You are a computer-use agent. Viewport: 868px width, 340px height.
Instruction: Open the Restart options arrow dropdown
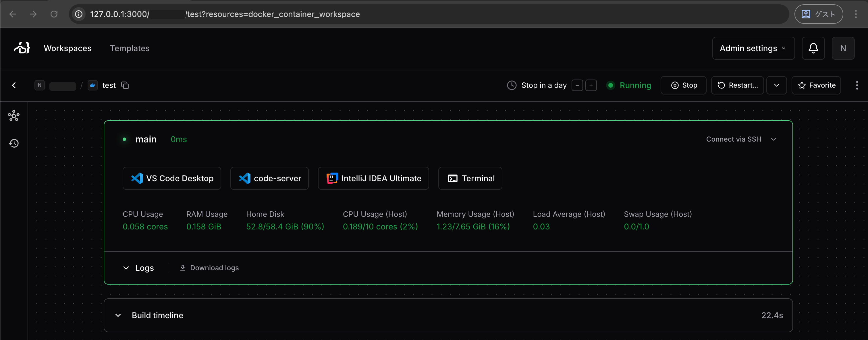pos(776,85)
